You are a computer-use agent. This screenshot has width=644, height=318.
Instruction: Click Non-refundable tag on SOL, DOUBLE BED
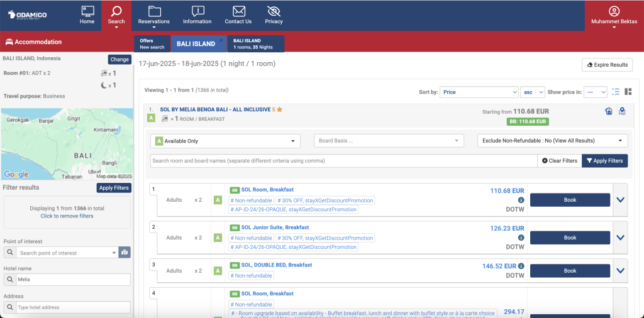(252, 276)
